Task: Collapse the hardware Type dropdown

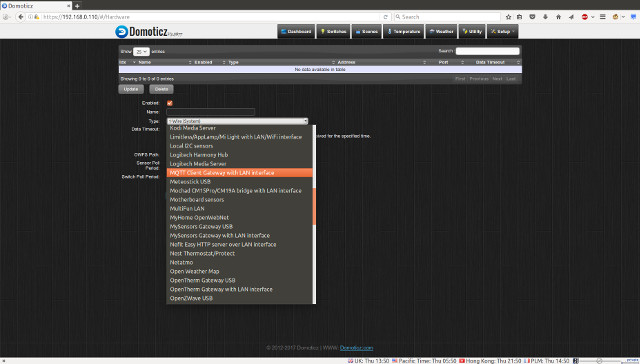Action: pos(237,121)
